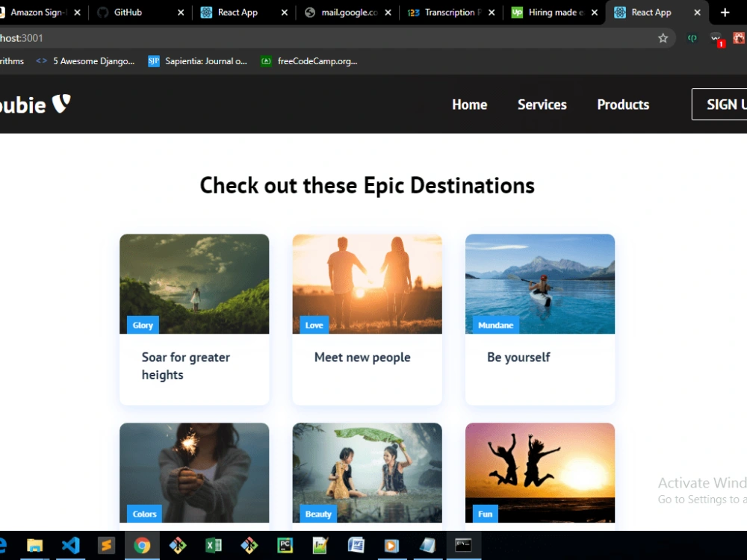Switch to Chrome in the taskbar
The image size is (747, 560).
click(142, 545)
